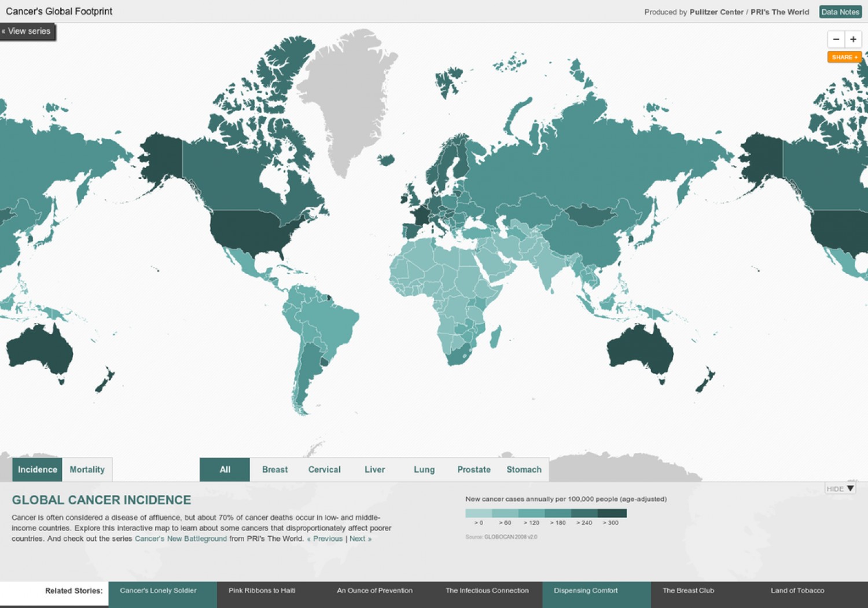Screen dimensions: 868x608
Task: Filter the map by Lung cancer
Action: coord(424,470)
